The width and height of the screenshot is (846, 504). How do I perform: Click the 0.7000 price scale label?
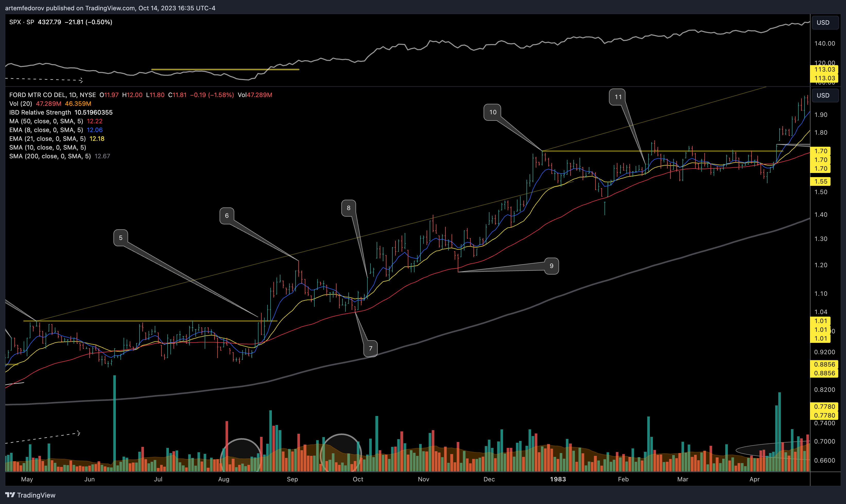(x=825, y=441)
